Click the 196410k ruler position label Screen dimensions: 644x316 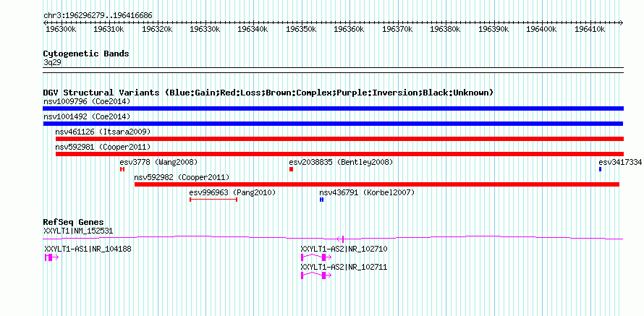(589, 30)
